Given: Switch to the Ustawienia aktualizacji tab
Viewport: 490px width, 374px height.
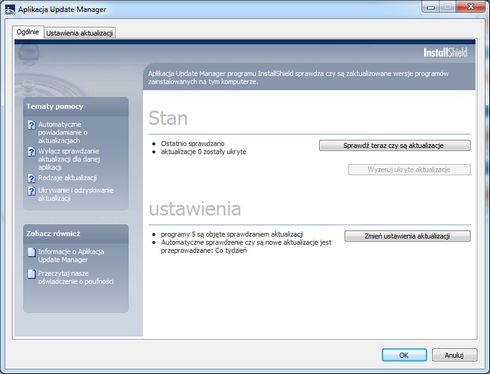Looking at the screenshot, I should (x=80, y=33).
